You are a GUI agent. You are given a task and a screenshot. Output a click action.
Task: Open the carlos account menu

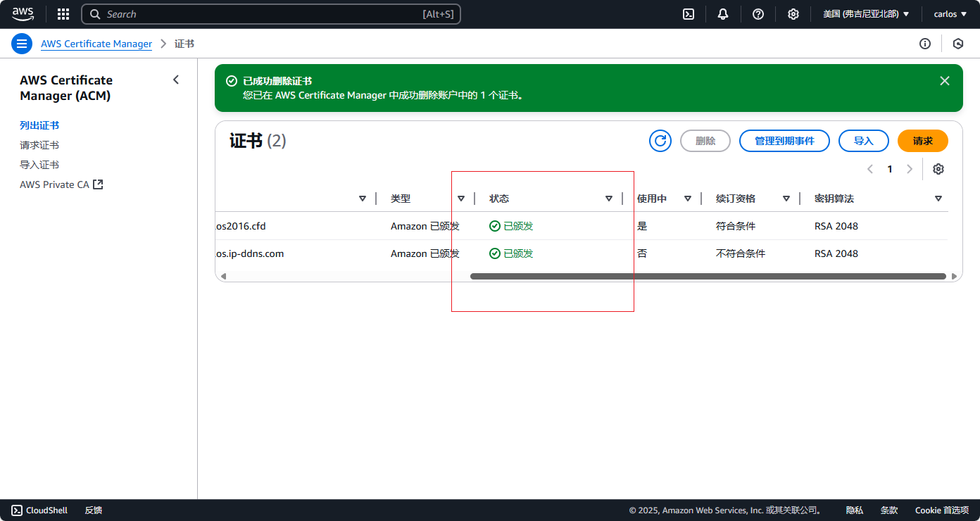click(x=950, y=14)
